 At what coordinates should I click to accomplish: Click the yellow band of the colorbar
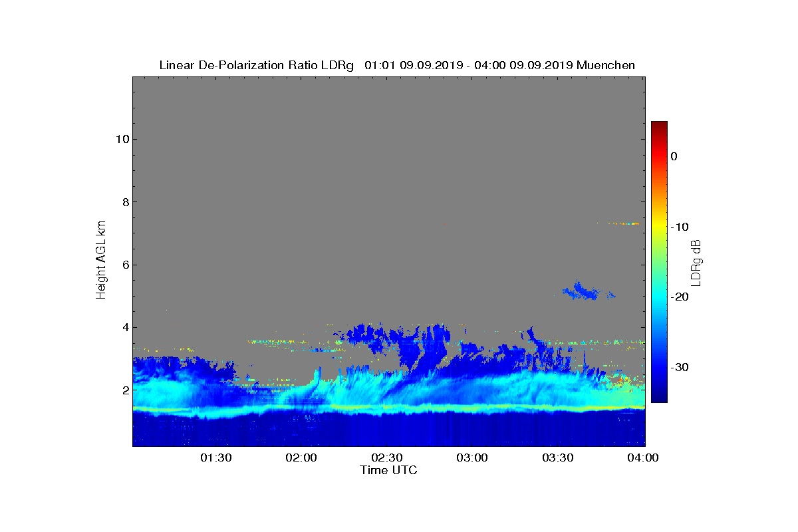pyautogui.click(x=659, y=227)
